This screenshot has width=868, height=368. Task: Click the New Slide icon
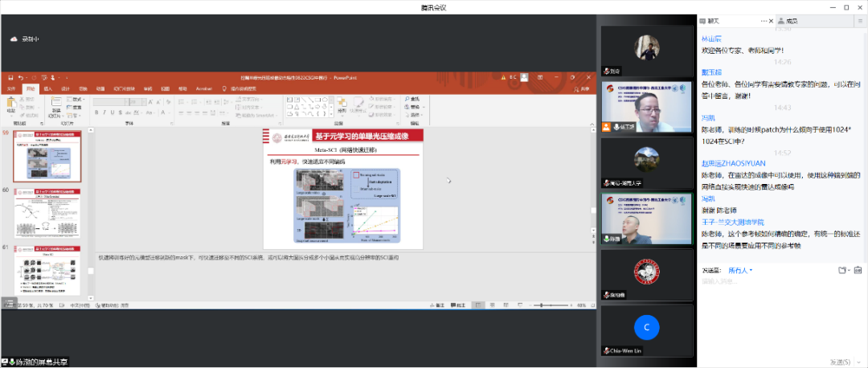point(56,102)
